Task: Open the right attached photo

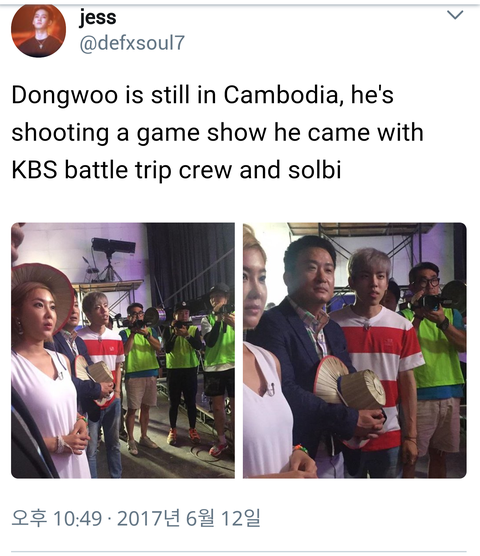Action: pos(355,350)
